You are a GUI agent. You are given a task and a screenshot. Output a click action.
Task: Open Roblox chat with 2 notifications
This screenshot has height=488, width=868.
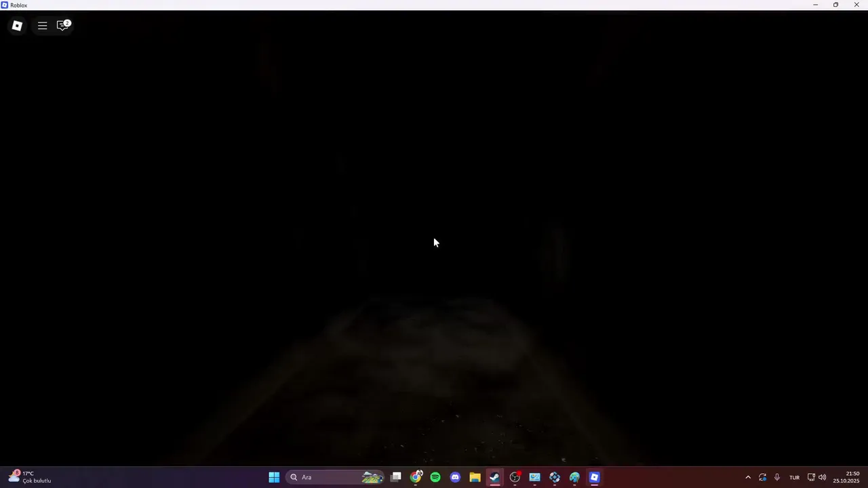click(x=63, y=26)
